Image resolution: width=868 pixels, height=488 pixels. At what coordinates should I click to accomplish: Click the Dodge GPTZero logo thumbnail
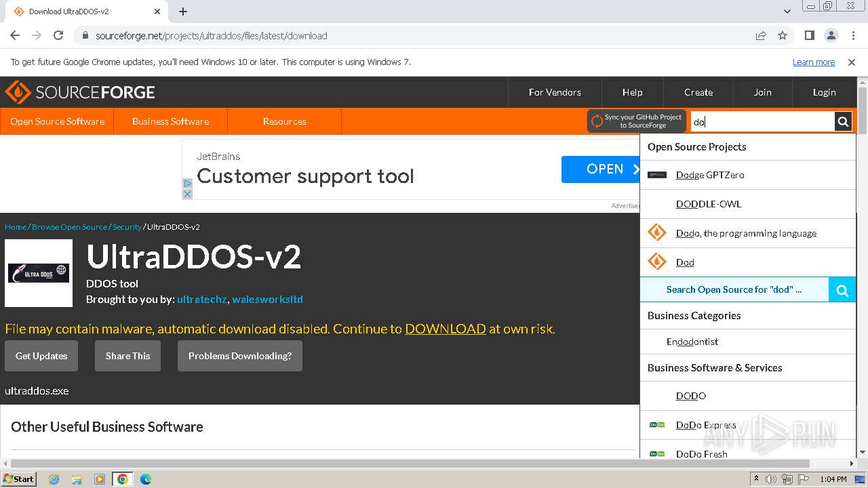pyautogui.click(x=657, y=175)
